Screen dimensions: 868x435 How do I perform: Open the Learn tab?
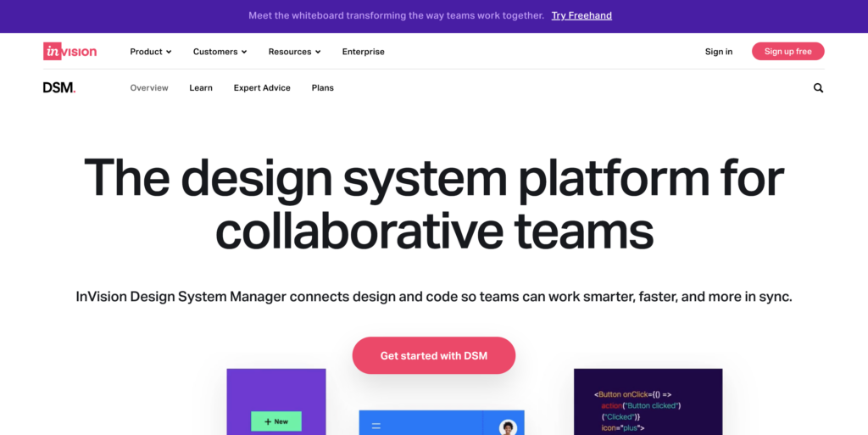(x=201, y=88)
